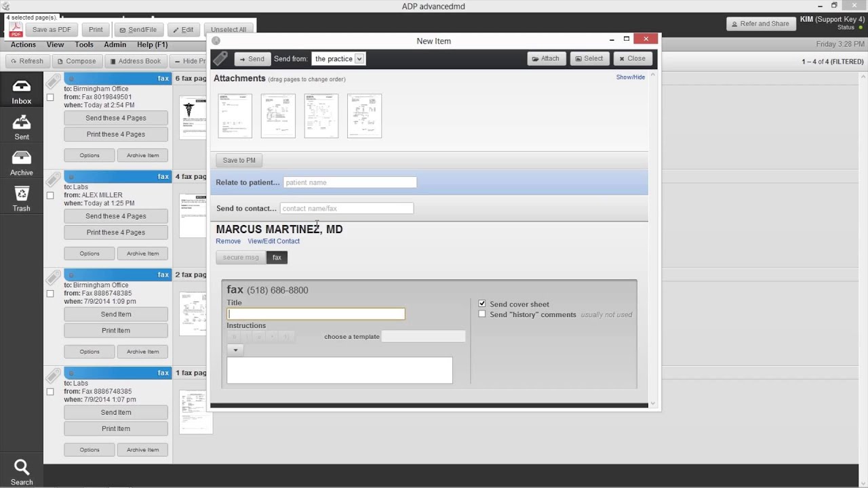Click Print in selection toolbar
This screenshot has height=488, width=868.
[96, 30]
